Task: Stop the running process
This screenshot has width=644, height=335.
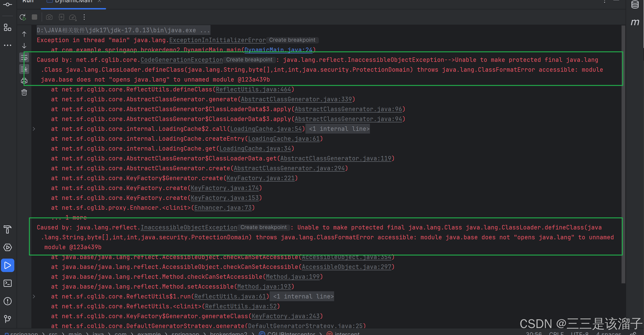Action: [34, 17]
